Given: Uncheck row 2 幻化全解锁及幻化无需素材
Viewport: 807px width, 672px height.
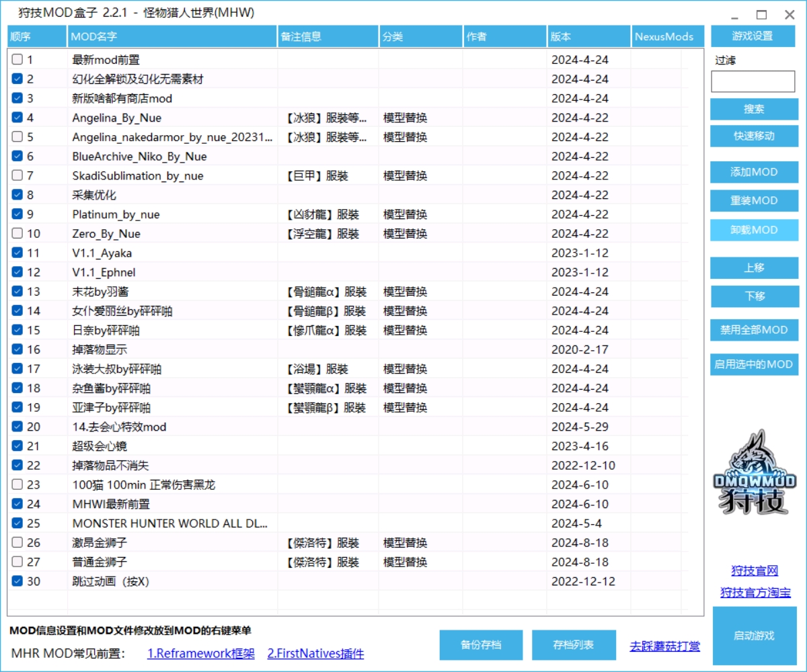Looking at the screenshot, I should coord(17,79).
